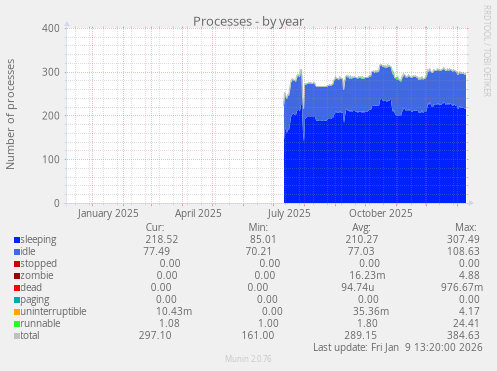
Task: Click the 'Avg:' column header
Action: coord(361,227)
